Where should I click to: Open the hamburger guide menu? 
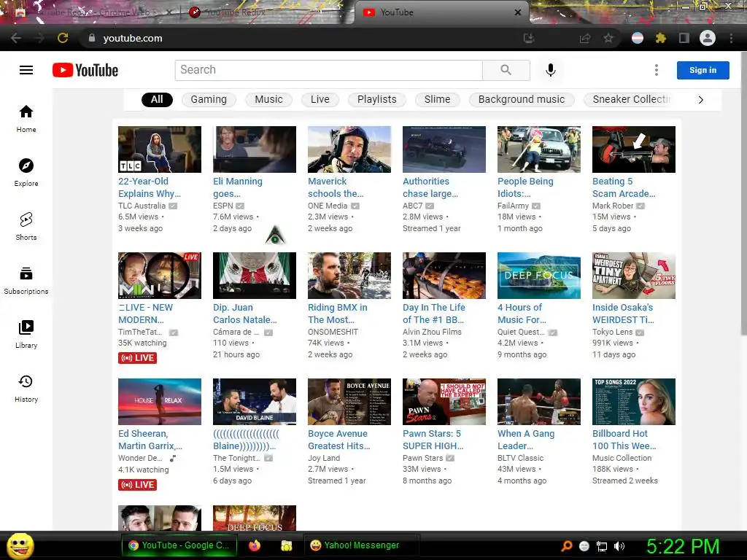26,70
